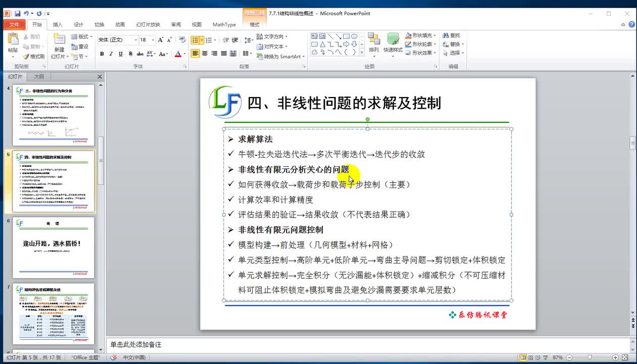This screenshot has height=364, width=637.
Task: Toggle Strikethrough formatting
Action: (x=140, y=54)
